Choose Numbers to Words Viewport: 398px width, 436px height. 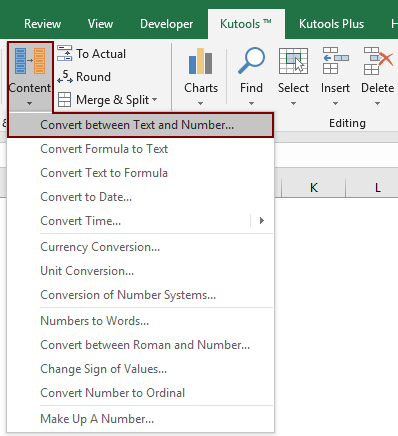(140, 321)
